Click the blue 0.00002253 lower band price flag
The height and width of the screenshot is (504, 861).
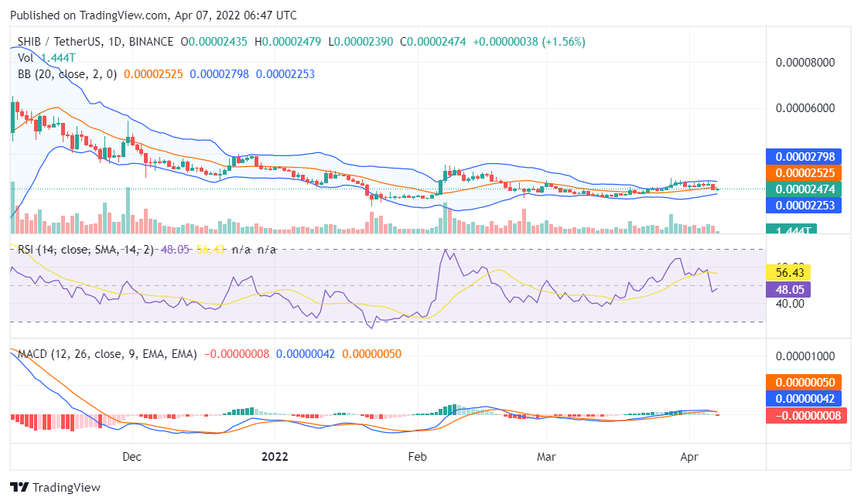point(806,205)
